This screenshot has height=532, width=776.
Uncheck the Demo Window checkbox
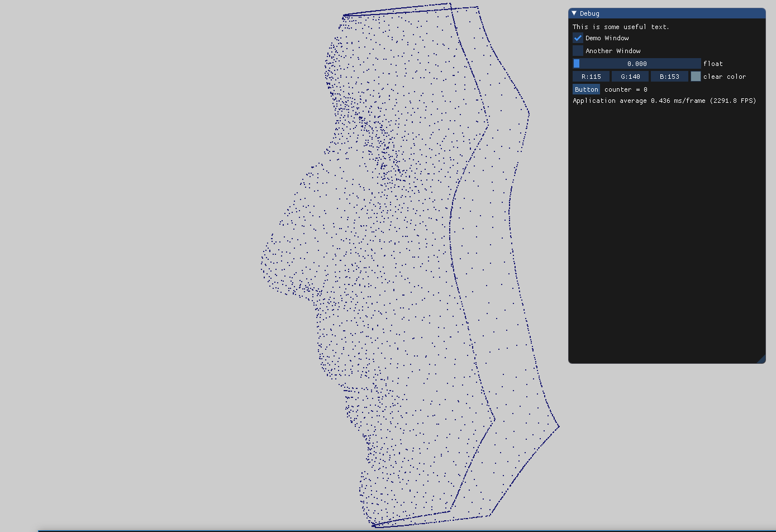[x=578, y=38]
